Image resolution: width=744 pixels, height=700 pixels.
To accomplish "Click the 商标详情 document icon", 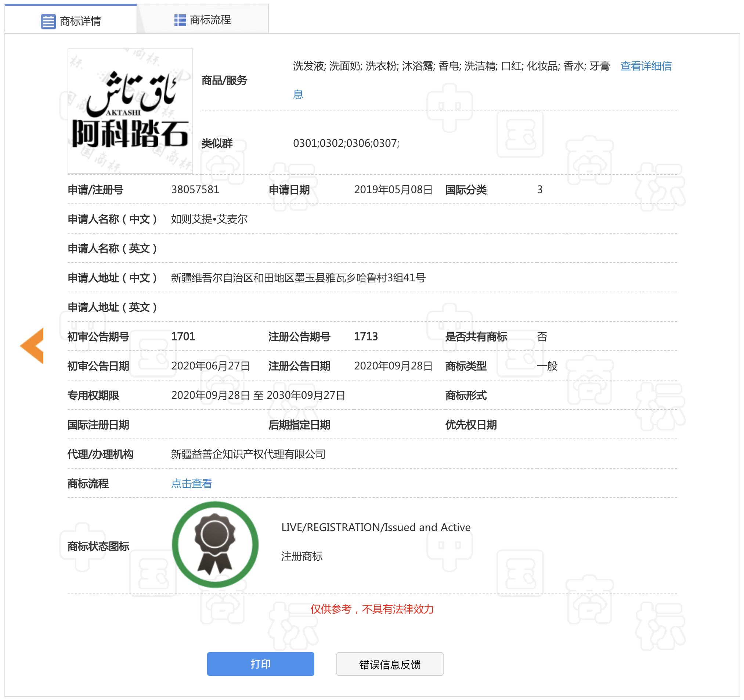I will click(48, 21).
